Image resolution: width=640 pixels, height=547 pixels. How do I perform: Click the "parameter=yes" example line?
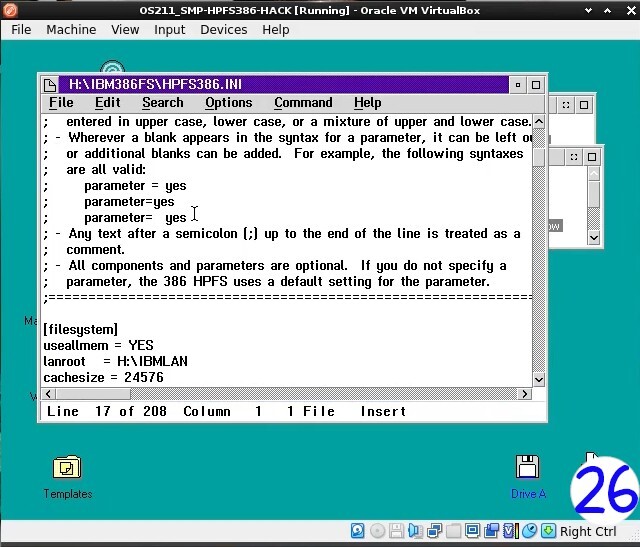tap(129, 202)
